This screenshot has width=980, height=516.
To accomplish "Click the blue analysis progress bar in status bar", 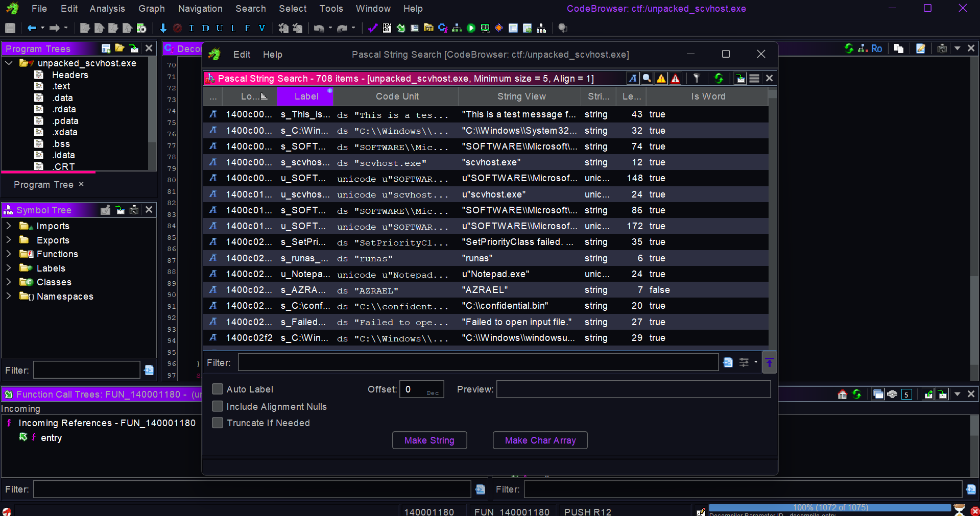I will (830, 507).
